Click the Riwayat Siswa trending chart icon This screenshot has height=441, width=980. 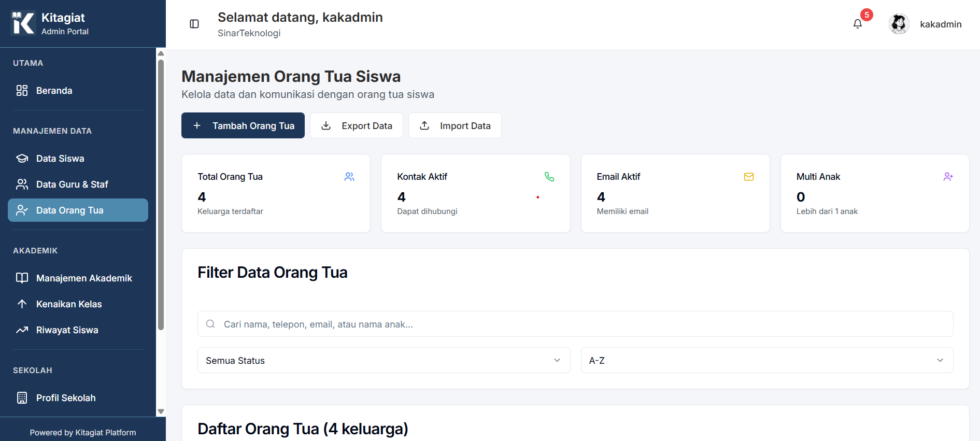click(22, 330)
